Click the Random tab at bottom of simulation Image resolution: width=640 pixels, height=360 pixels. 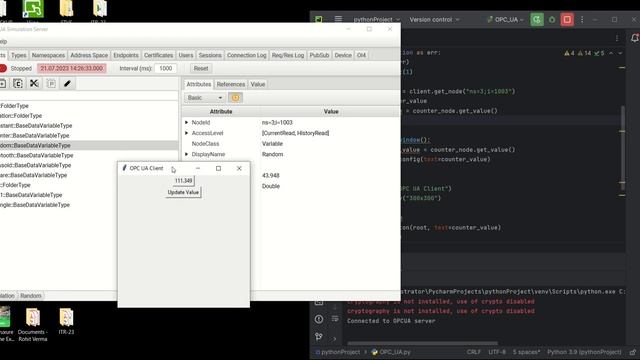click(x=31, y=296)
